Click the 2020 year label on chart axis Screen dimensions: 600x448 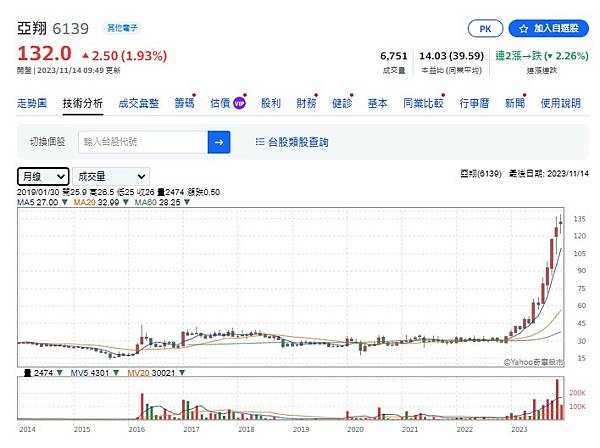(355, 429)
